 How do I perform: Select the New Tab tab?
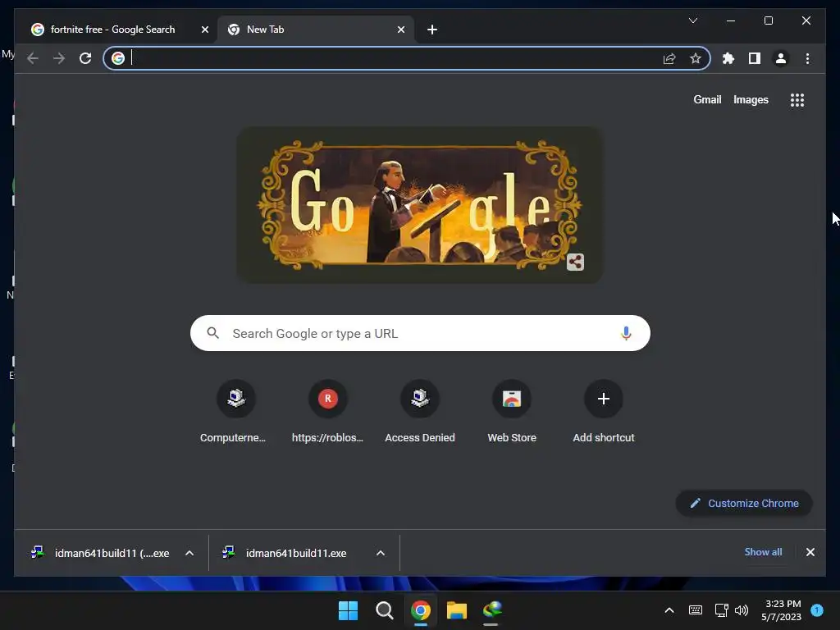[316, 30]
